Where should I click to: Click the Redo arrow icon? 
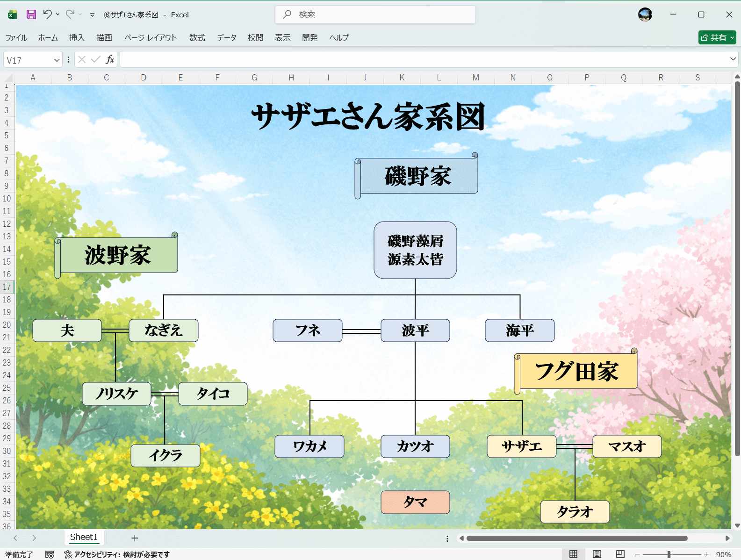pyautogui.click(x=70, y=14)
